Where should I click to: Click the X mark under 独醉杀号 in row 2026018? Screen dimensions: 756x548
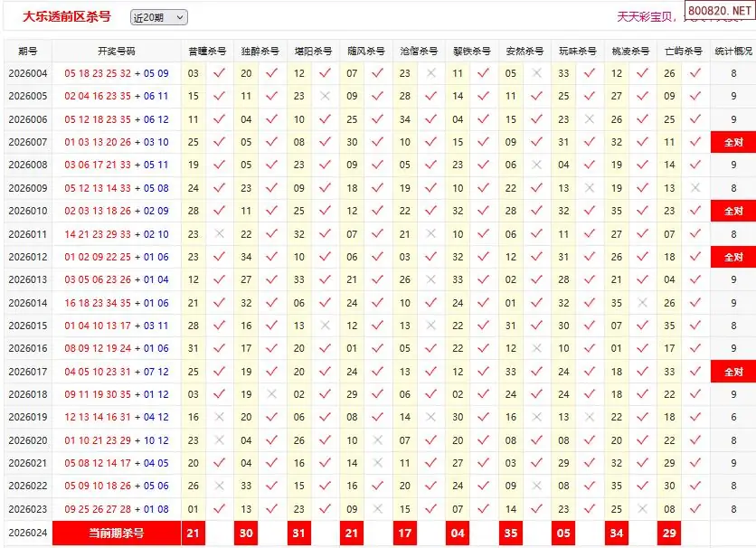pos(272,394)
